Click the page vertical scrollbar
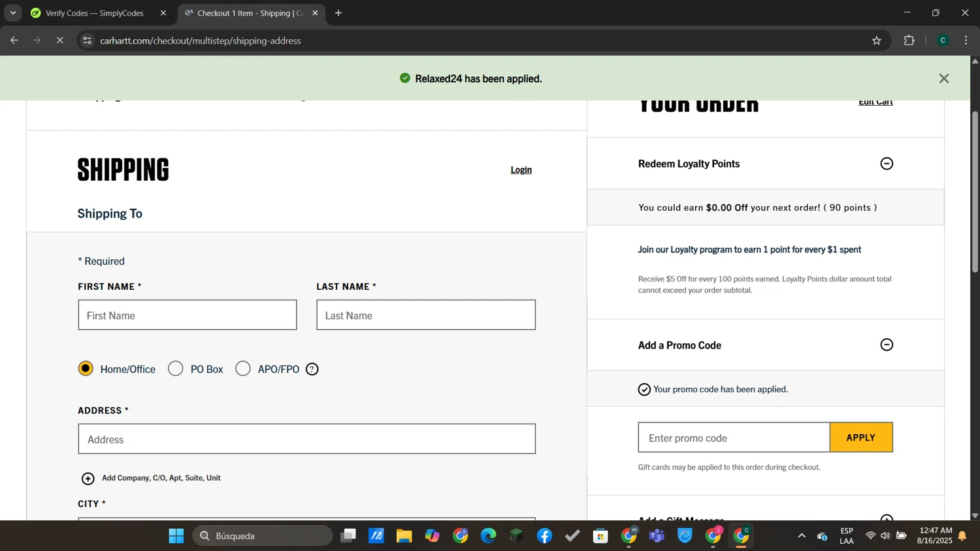 click(975, 191)
